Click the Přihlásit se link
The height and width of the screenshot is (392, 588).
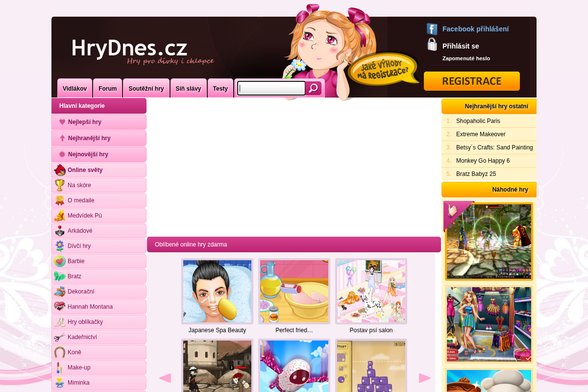click(x=461, y=46)
